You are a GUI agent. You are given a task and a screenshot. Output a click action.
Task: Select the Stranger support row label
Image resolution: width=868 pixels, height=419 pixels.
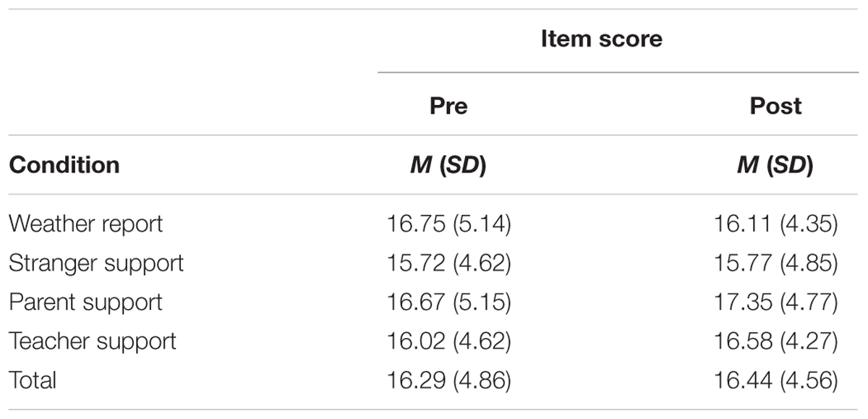[x=96, y=263]
